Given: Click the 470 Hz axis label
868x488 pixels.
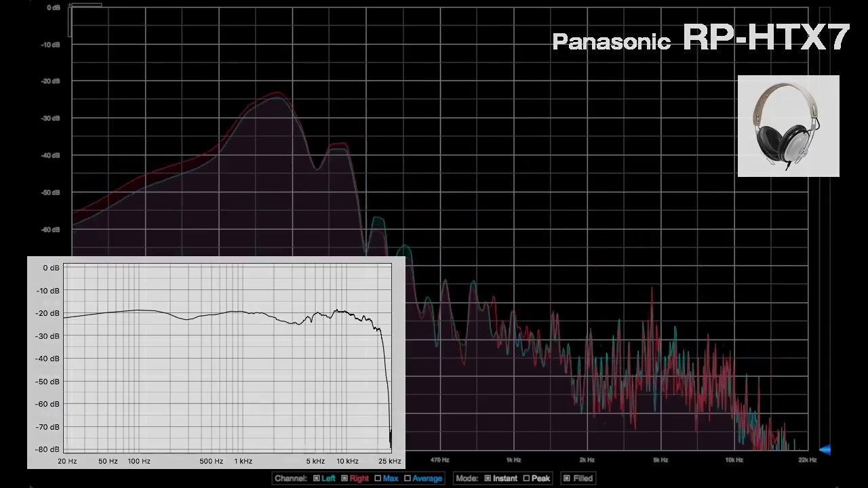Looking at the screenshot, I should coord(439,460).
